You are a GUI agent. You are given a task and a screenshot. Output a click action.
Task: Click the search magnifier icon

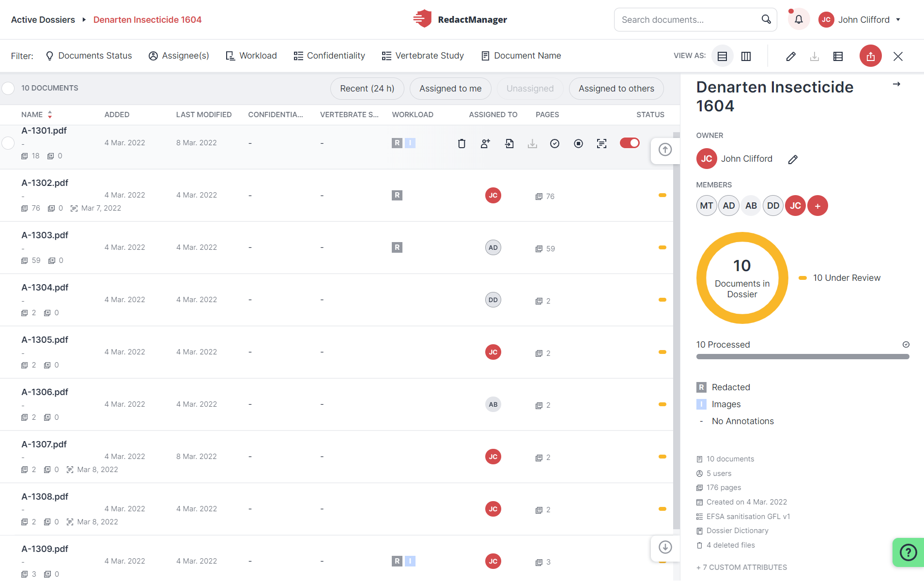point(766,19)
